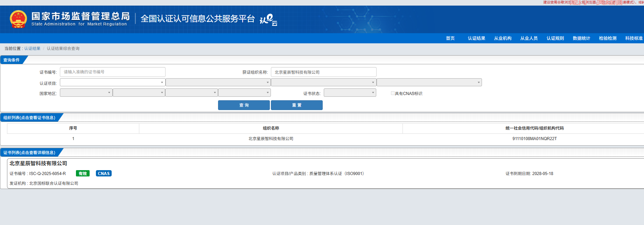
Task: Click the 序号 column header
Action: 73,128
